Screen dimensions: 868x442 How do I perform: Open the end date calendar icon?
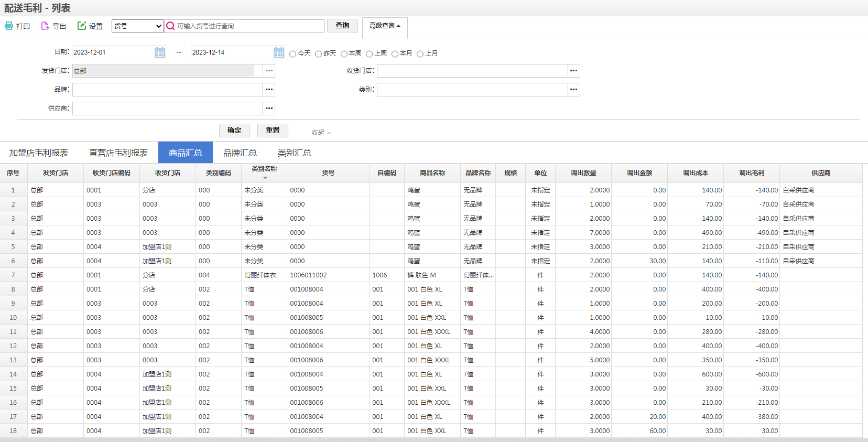pyautogui.click(x=279, y=52)
